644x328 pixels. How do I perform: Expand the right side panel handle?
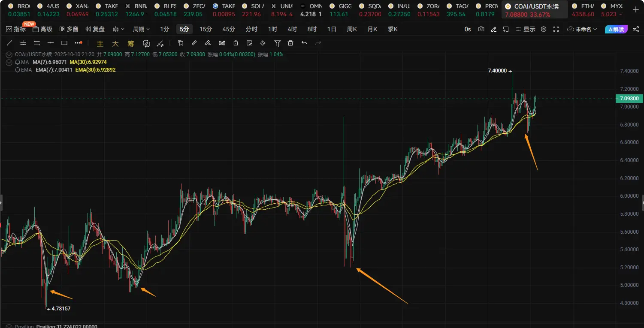tap(643, 202)
